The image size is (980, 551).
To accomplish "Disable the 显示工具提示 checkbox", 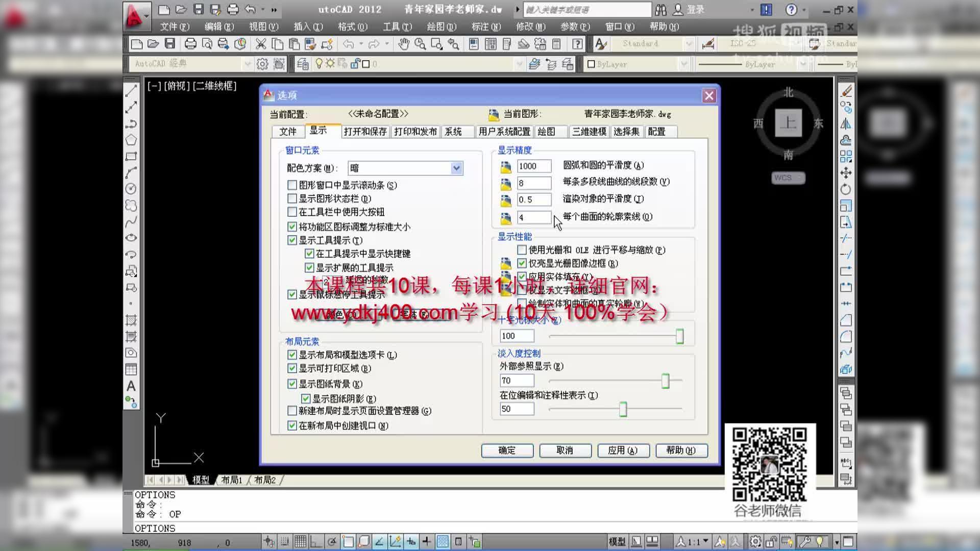I will click(x=292, y=240).
